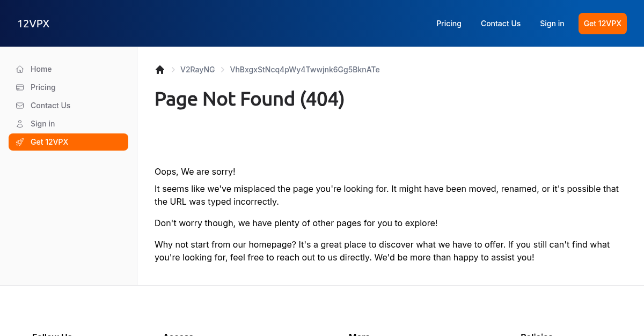Screen dimensions: 644x336
Task: Select the Home label in the sidebar
Action: pyautogui.click(x=41, y=69)
